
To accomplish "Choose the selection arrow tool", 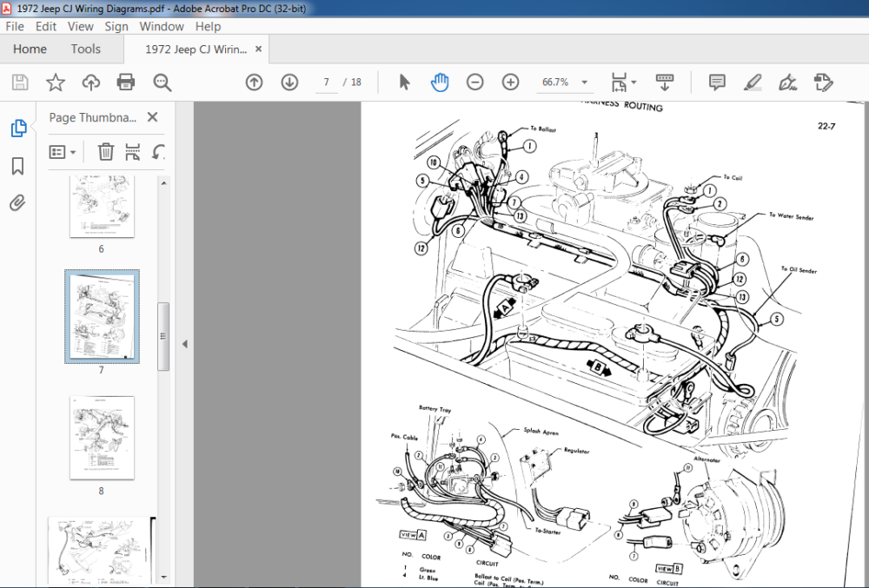I will tap(404, 83).
